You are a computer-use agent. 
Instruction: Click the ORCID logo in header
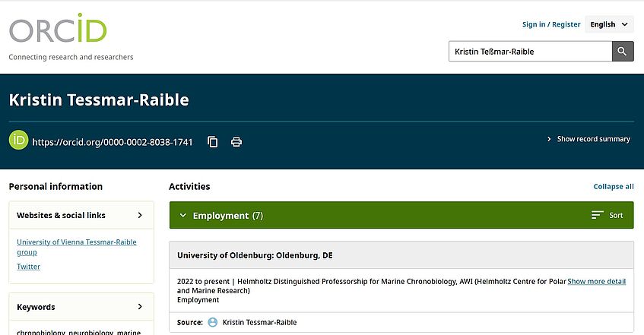pos(58,30)
